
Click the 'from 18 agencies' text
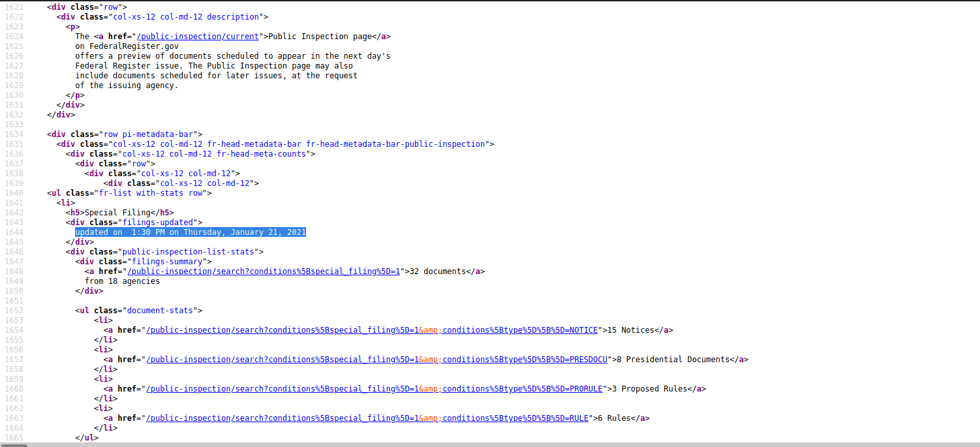[x=122, y=281]
